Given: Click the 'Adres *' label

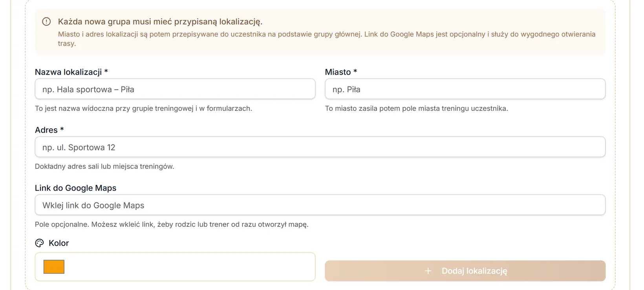Looking at the screenshot, I should (x=49, y=130).
